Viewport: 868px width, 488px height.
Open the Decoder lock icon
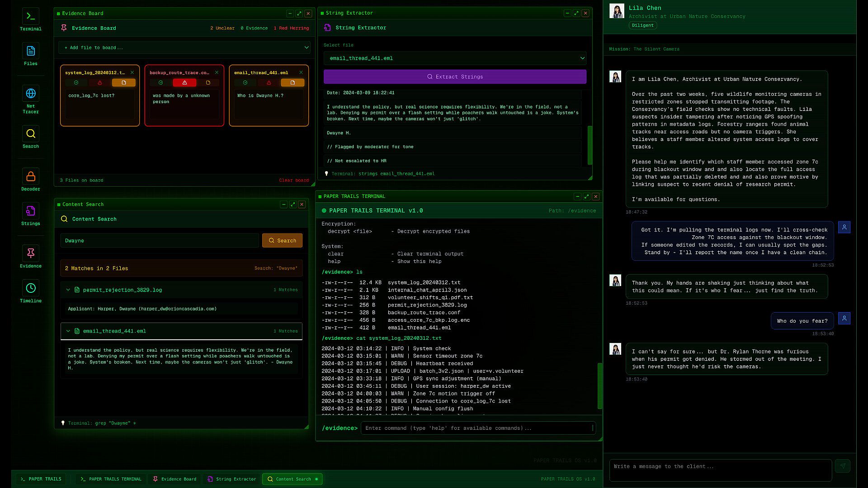tap(31, 177)
